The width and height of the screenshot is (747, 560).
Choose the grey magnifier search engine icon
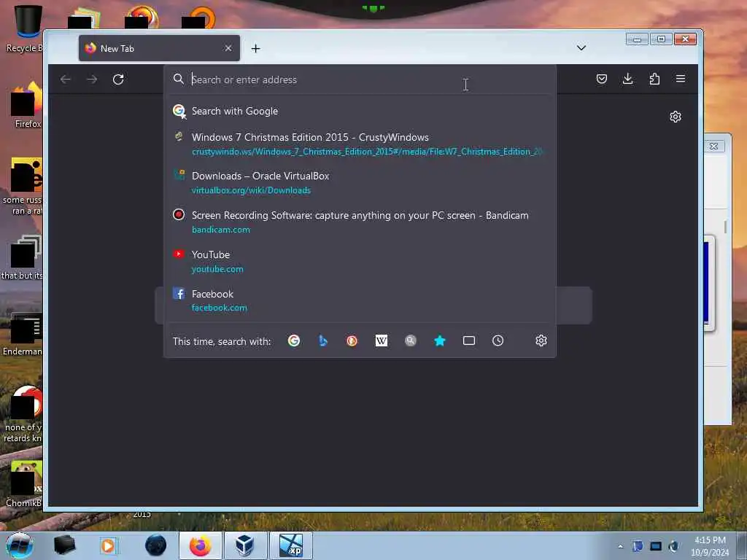click(x=410, y=341)
